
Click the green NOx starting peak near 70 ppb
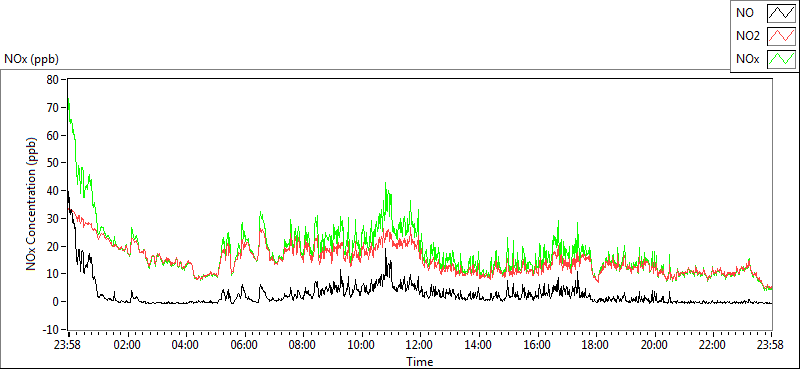pyautogui.click(x=68, y=100)
